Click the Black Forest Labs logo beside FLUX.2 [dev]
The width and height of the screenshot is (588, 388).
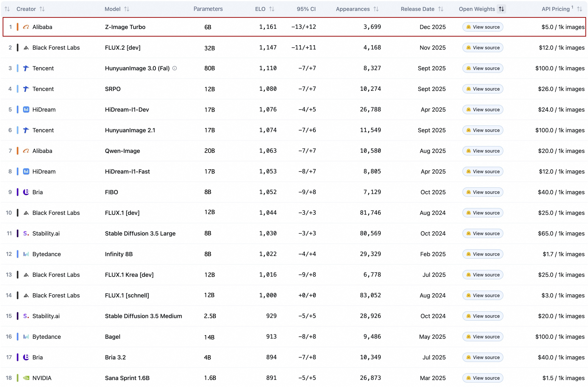(x=26, y=48)
